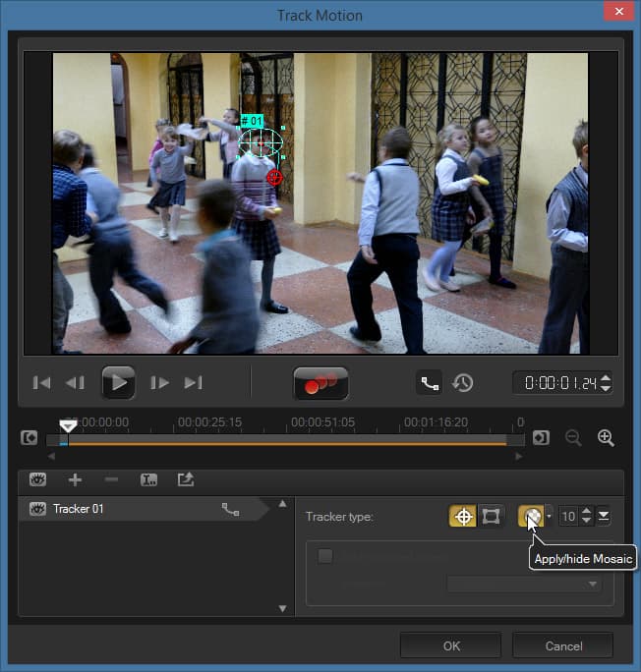This screenshot has height=672, width=641.
Task: Decrease the mosaic size value
Action: point(587,521)
